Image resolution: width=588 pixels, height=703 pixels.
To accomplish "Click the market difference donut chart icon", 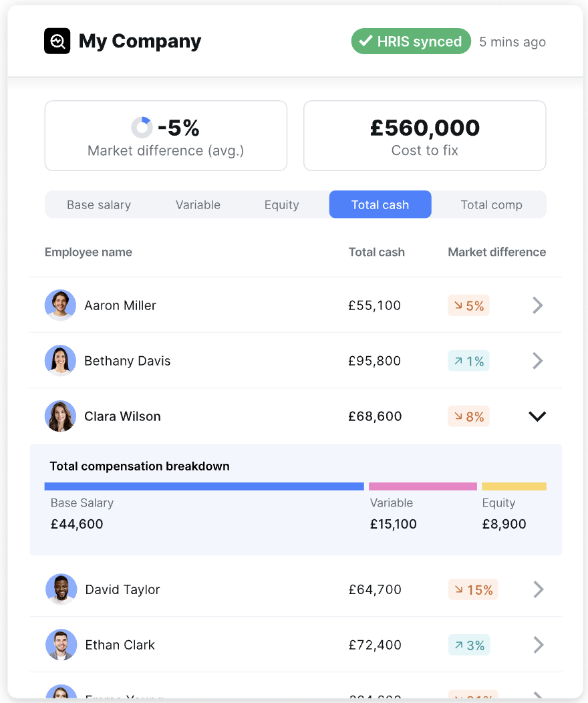I will (142, 128).
